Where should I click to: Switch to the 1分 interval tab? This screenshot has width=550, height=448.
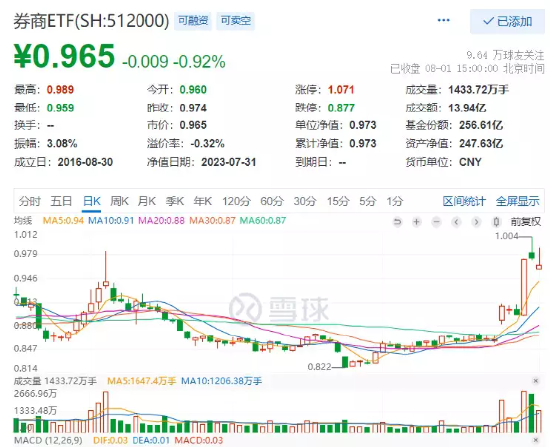click(395, 201)
